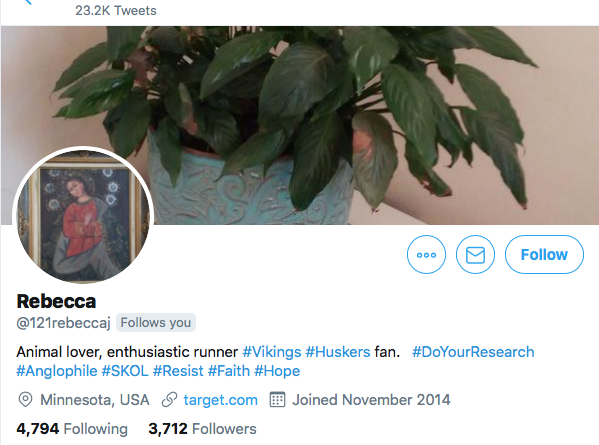Open the #Anglophile hashtag
599x445 pixels.
[57, 371]
